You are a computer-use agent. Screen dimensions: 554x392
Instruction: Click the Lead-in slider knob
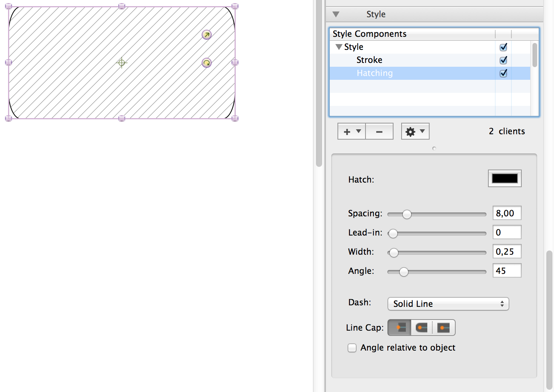click(x=393, y=234)
